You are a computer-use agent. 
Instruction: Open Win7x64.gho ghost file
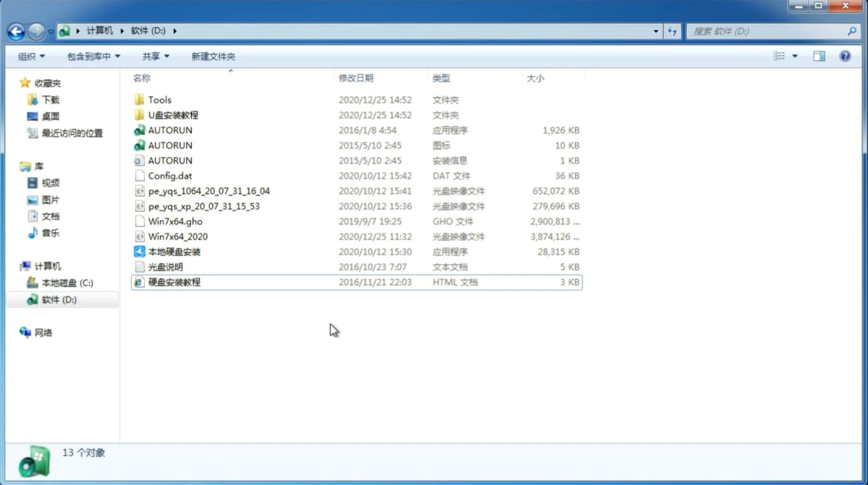coord(175,221)
